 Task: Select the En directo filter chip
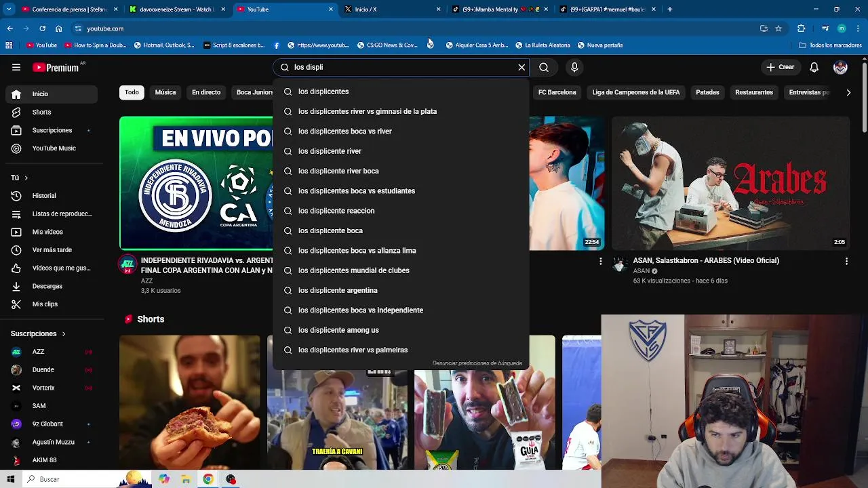tap(206, 92)
